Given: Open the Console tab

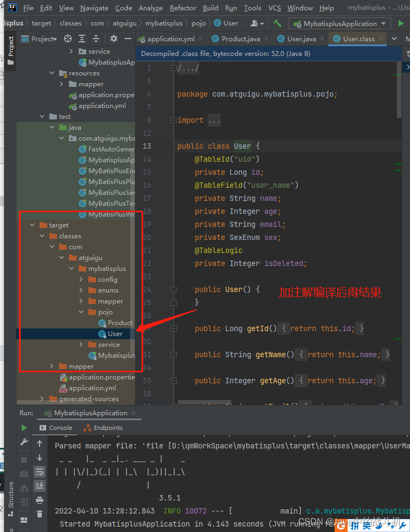Looking at the screenshot, I should [x=56, y=428].
